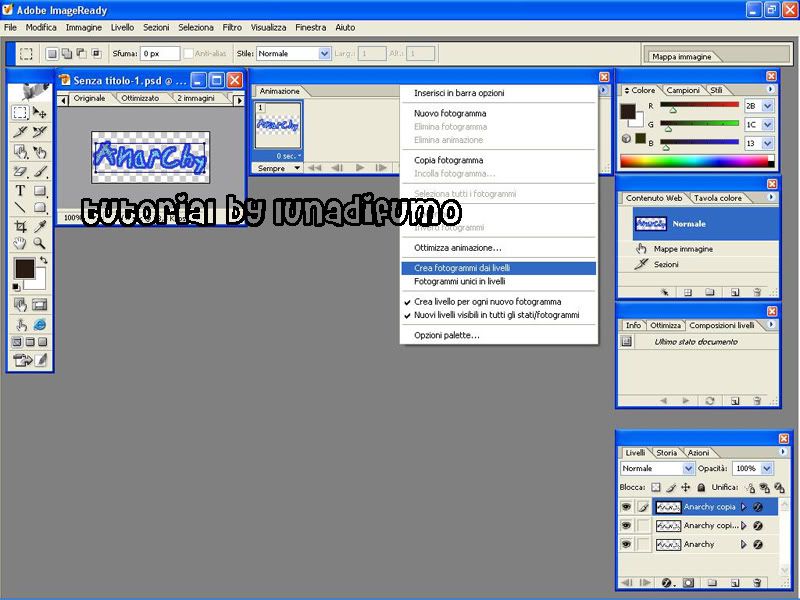Select the Hand tool

pyautogui.click(x=20, y=243)
